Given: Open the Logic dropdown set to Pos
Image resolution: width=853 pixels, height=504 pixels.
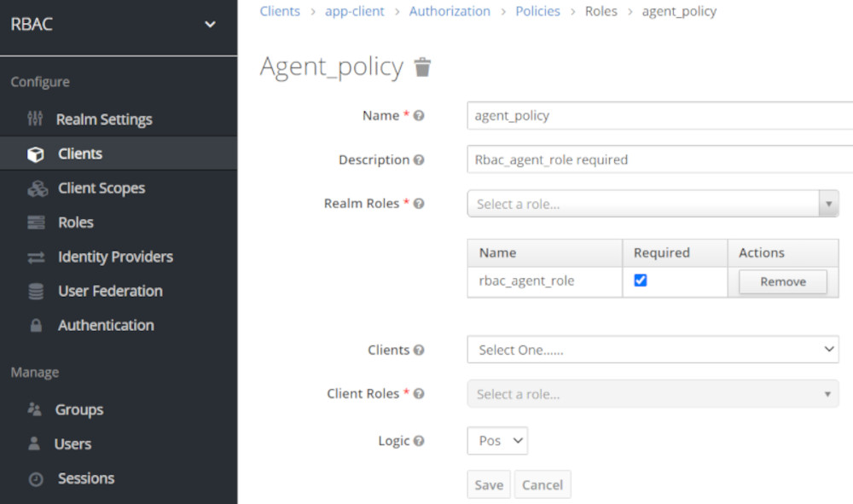Looking at the screenshot, I should tap(497, 441).
